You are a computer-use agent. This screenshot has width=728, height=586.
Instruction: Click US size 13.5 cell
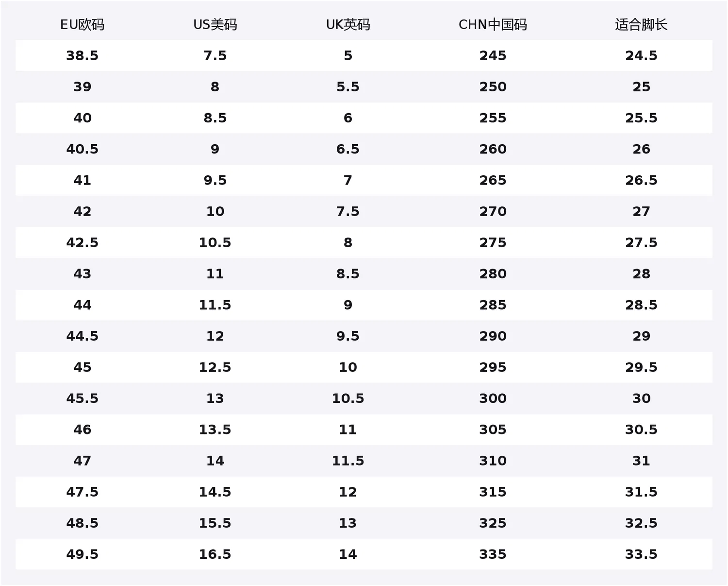pyautogui.click(x=215, y=430)
